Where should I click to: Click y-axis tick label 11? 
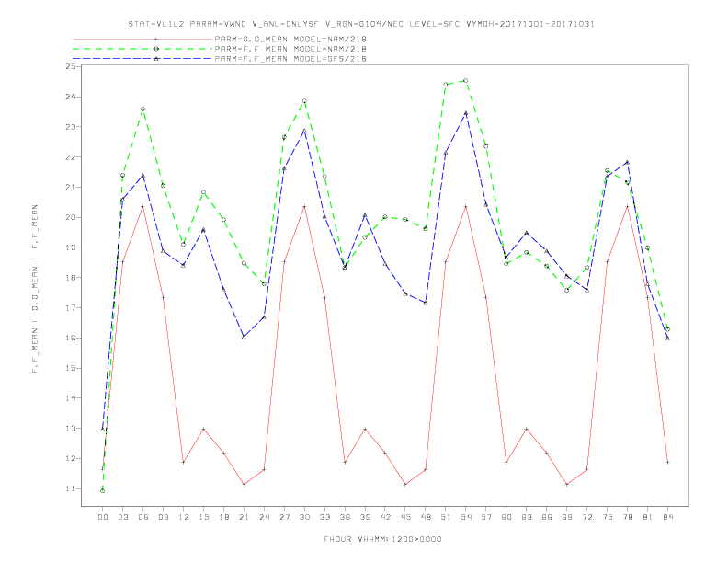tap(70, 488)
